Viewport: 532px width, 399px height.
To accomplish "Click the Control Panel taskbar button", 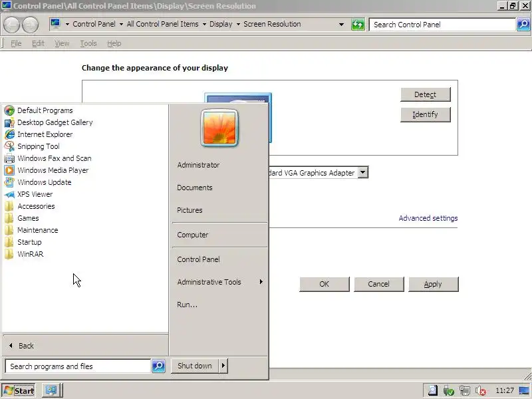I will [52, 390].
